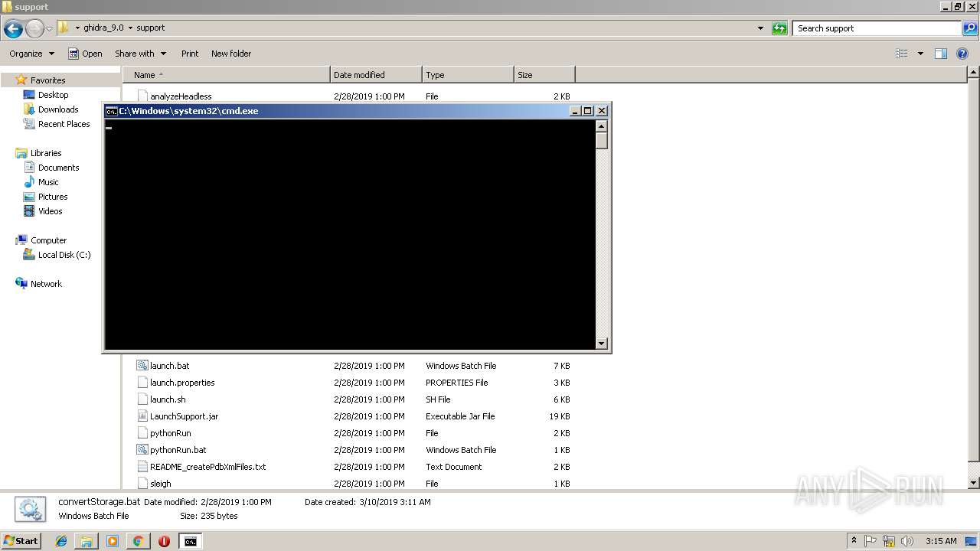This screenshot has height=551, width=980.
Task: Sort files by Size column
Action: tap(544, 75)
